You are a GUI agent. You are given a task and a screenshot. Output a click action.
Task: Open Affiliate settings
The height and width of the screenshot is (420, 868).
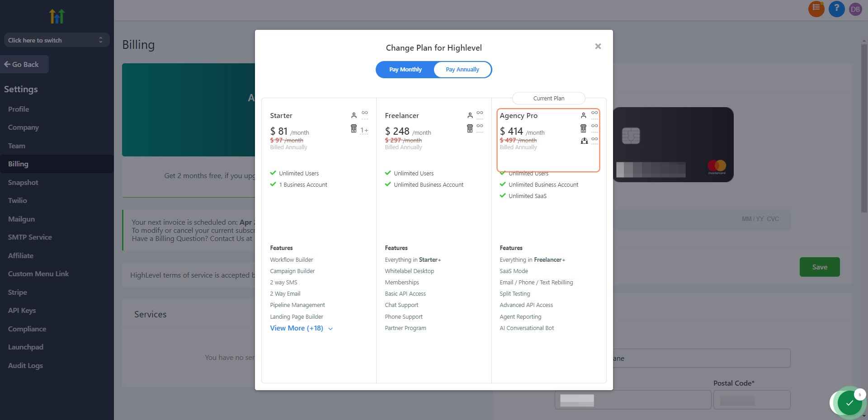pyautogui.click(x=21, y=255)
